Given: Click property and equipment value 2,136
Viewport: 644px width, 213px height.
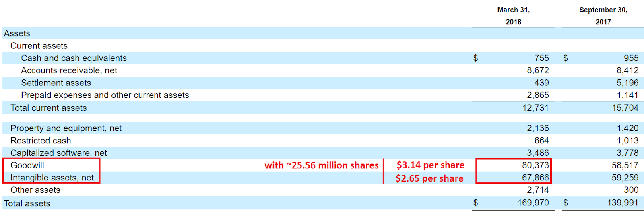Looking at the screenshot, I should coord(538,128).
